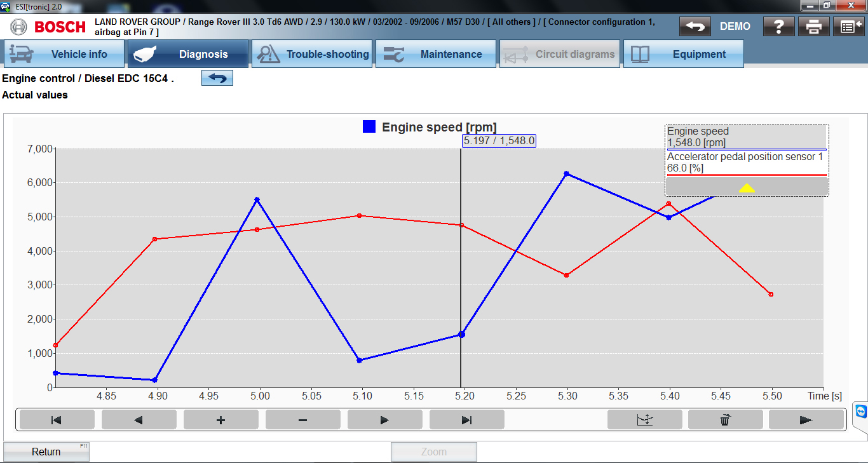The height and width of the screenshot is (463, 868).
Task: Jump to first sample in graph
Action: click(57, 420)
